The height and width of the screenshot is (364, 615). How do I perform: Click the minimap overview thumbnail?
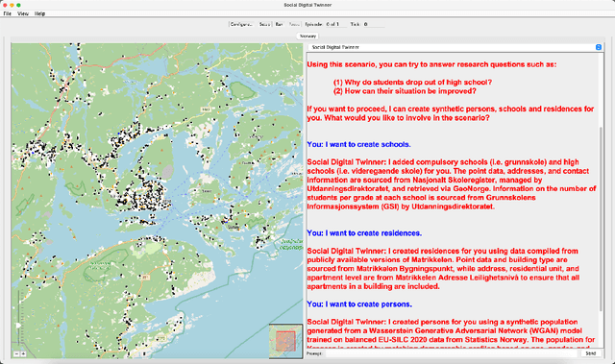click(x=286, y=341)
